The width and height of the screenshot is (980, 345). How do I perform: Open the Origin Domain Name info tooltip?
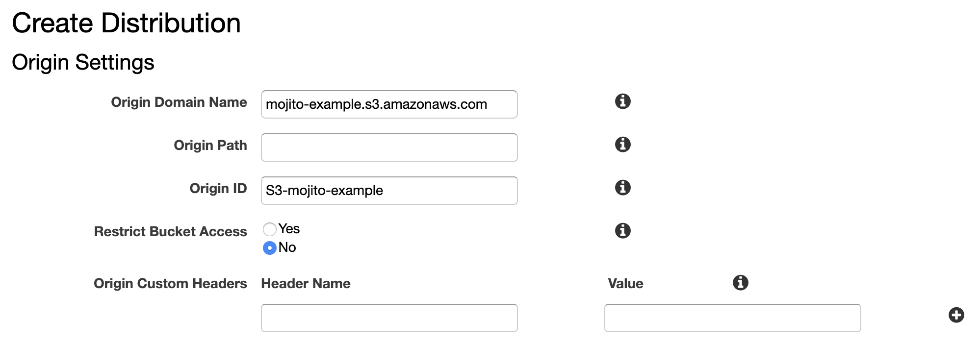pyautogui.click(x=622, y=102)
